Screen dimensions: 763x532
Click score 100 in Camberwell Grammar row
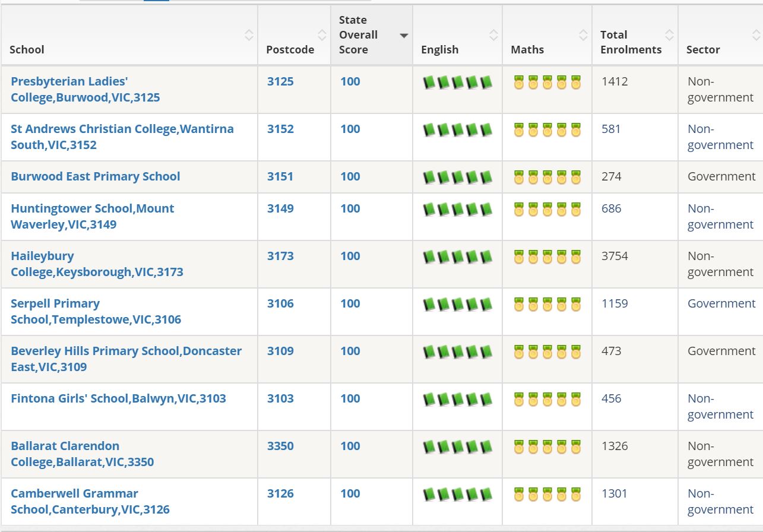pyautogui.click(x=350, y=493)
